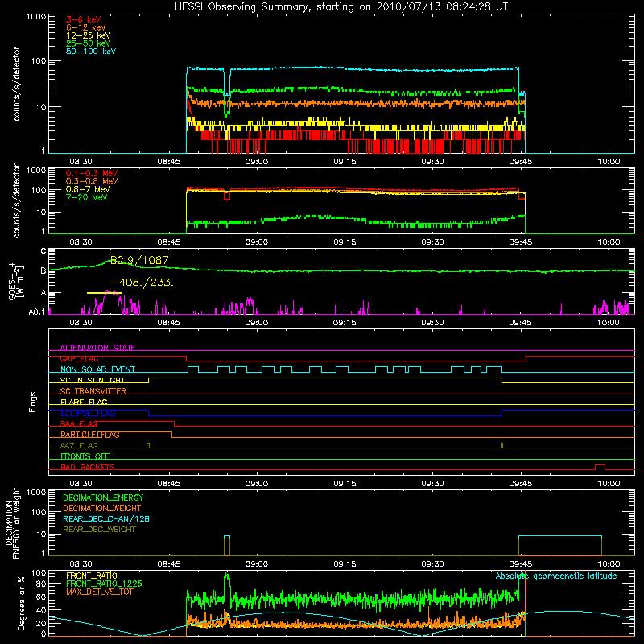Click the 0.3-0.8 MeV legend entry
This screenshot has width=644, height=644.
pyautogui.click(x=92, y=181)
